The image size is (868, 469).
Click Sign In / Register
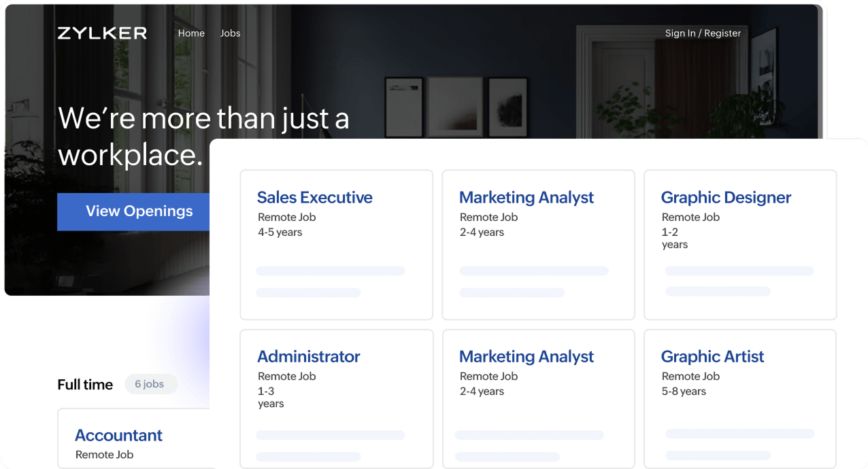pyautogui.click(x=703, y=33)
